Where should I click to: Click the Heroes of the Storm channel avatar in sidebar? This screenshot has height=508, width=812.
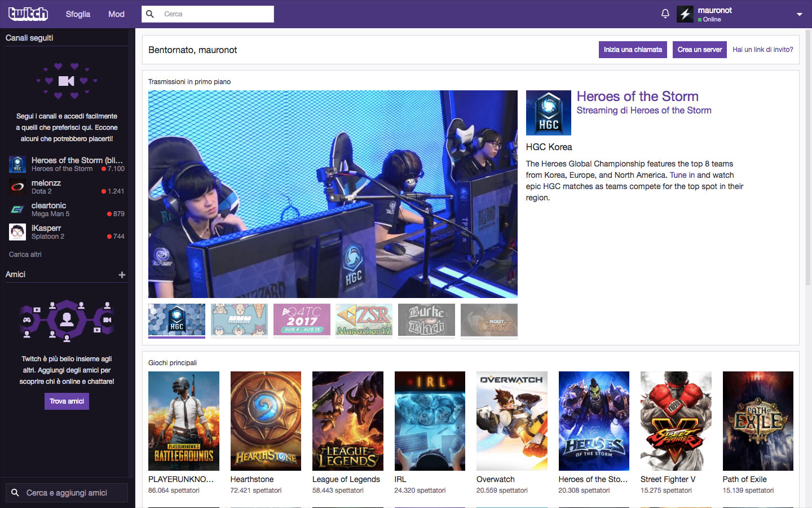(17, 164)
